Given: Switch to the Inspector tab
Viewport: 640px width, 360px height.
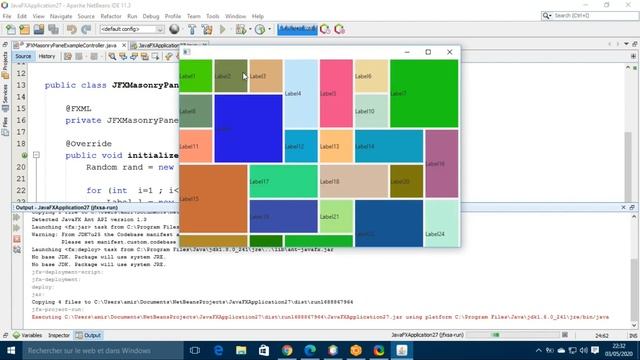Looking at the screenshot, I should (59, 336).
